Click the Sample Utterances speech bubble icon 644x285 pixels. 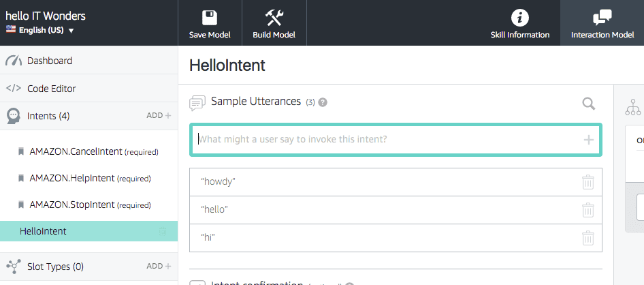pos(197,103)
